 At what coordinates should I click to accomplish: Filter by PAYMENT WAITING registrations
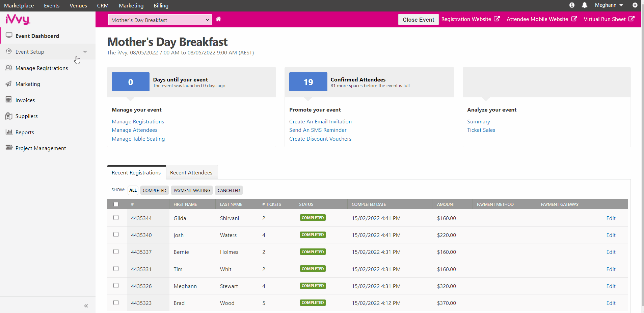click(x=192, y=190)
